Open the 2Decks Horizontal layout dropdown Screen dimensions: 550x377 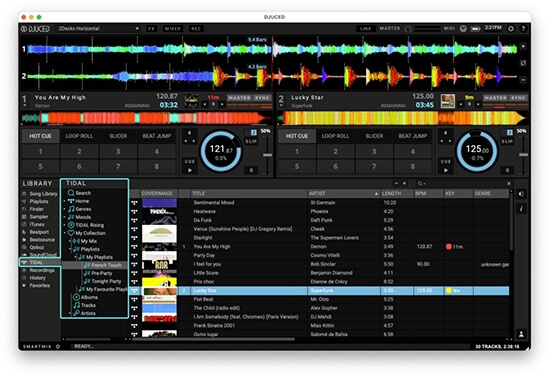(x=98, y=29)
